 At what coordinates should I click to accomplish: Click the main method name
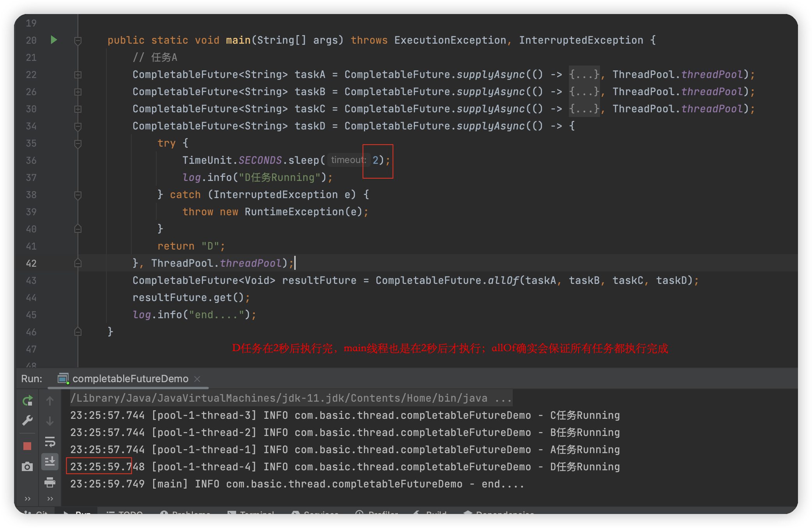(x=238, y=40)
